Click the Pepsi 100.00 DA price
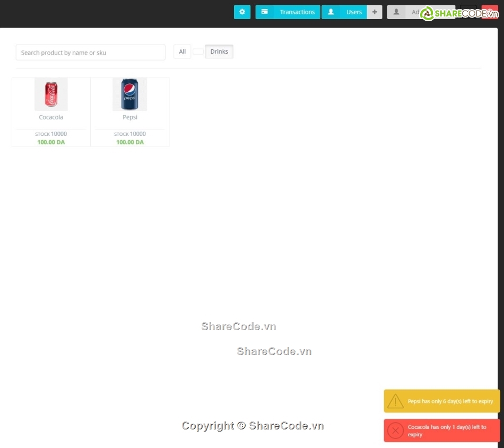This screenshot has width=504, height=448. pyautogui.click(x=129, y=142)
